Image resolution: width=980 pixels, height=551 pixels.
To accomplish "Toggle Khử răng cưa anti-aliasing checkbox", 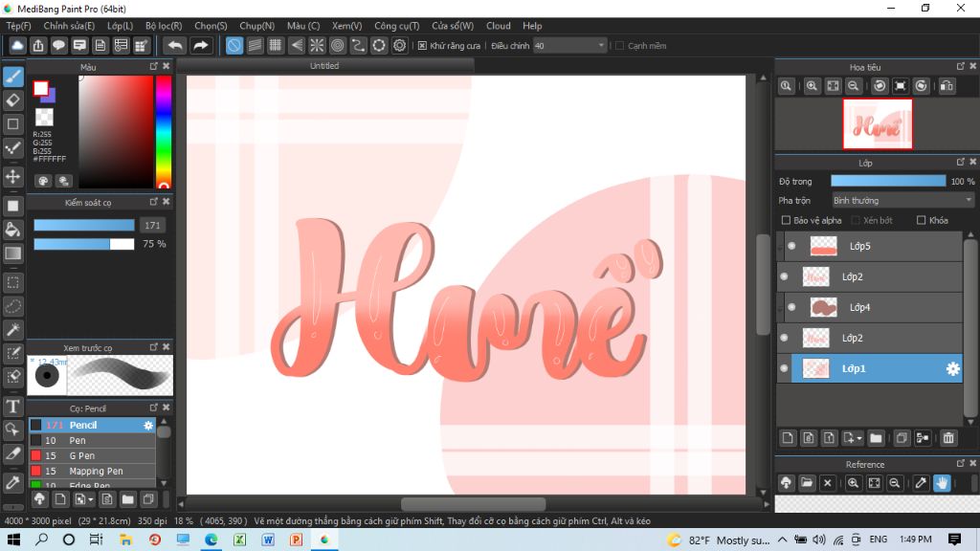I will tap(422, 46).
